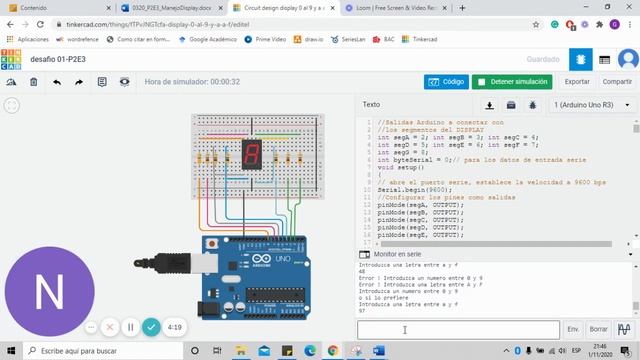Open the debugger bug icon

pos(533,105)
